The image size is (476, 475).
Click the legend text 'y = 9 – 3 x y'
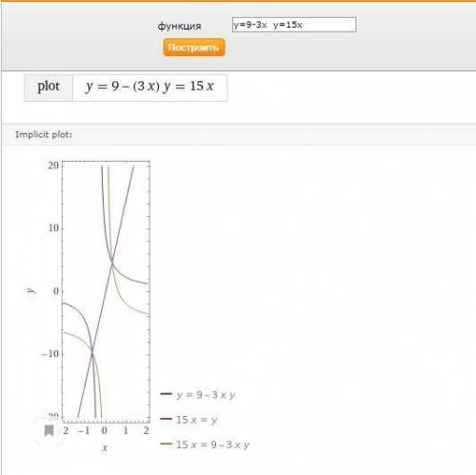click(206, 395)
